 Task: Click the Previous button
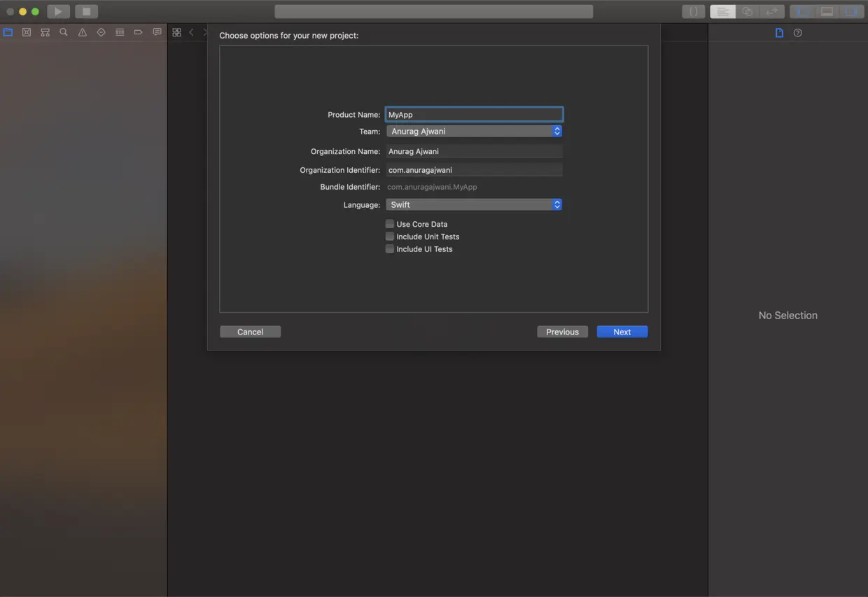(562, 332)
